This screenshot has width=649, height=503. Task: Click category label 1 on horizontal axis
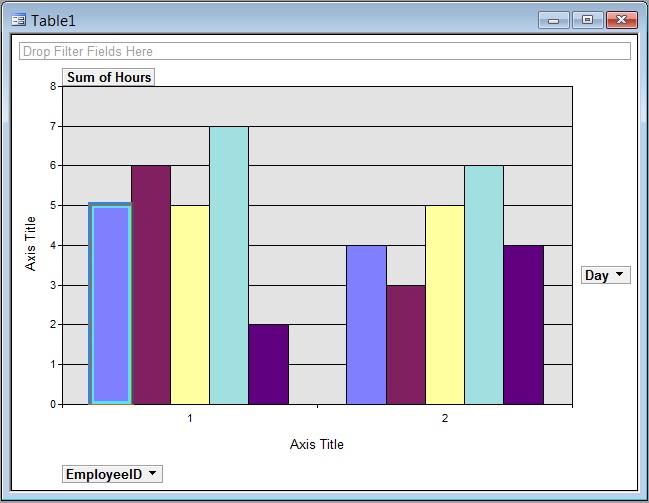(190, 418)
